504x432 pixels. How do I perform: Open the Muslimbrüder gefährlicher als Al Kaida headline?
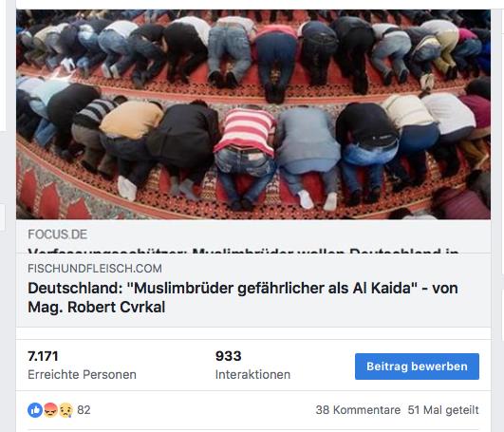coord(243,297)
